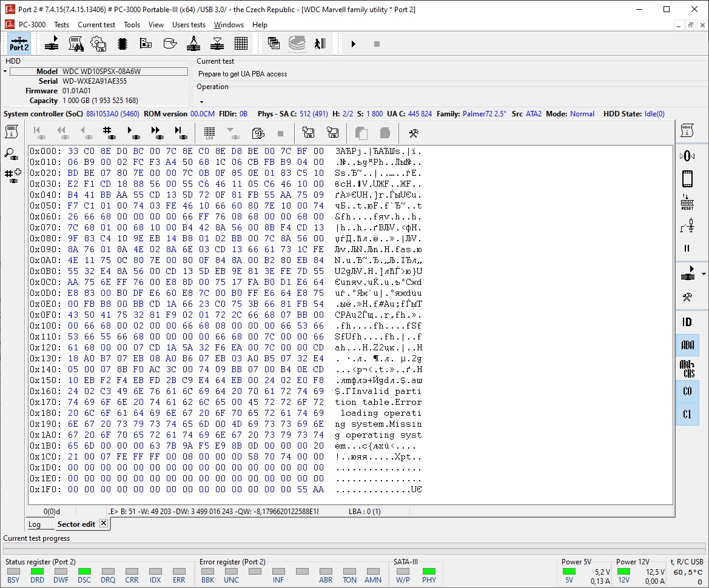Image resolution: width=709 pixels, height=588 pixels.
Task: Click the ID button in right sidebar
Action: [687, 322]
